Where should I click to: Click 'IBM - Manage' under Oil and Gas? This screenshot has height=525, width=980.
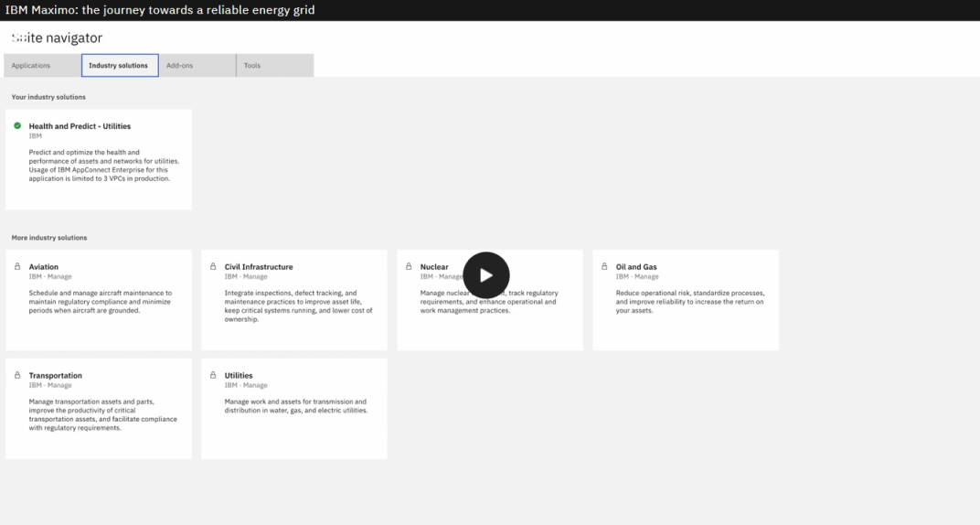point(637,276)
